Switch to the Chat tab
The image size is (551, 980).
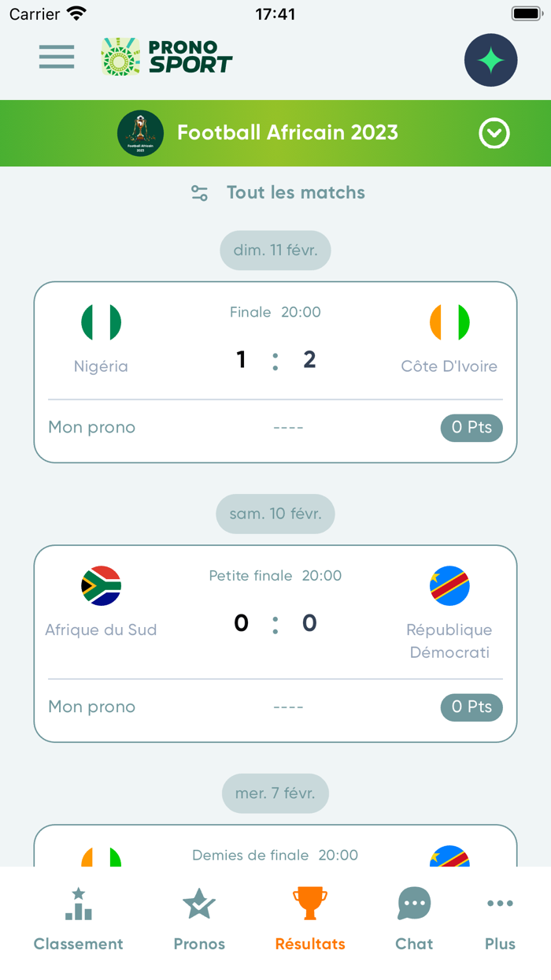413,919
